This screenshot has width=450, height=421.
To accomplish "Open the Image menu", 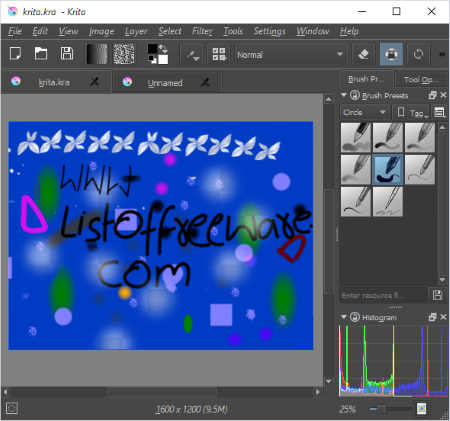I will 102,31.
